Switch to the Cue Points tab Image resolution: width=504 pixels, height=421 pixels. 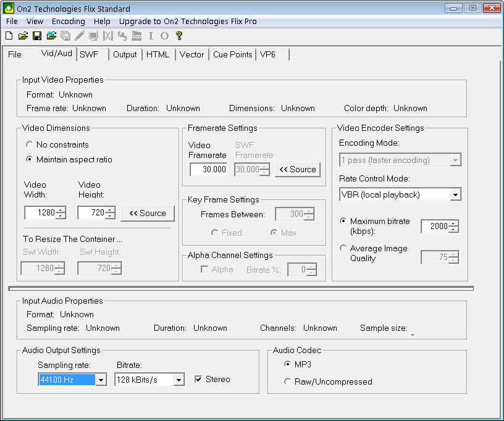click(x=232, y=54)
